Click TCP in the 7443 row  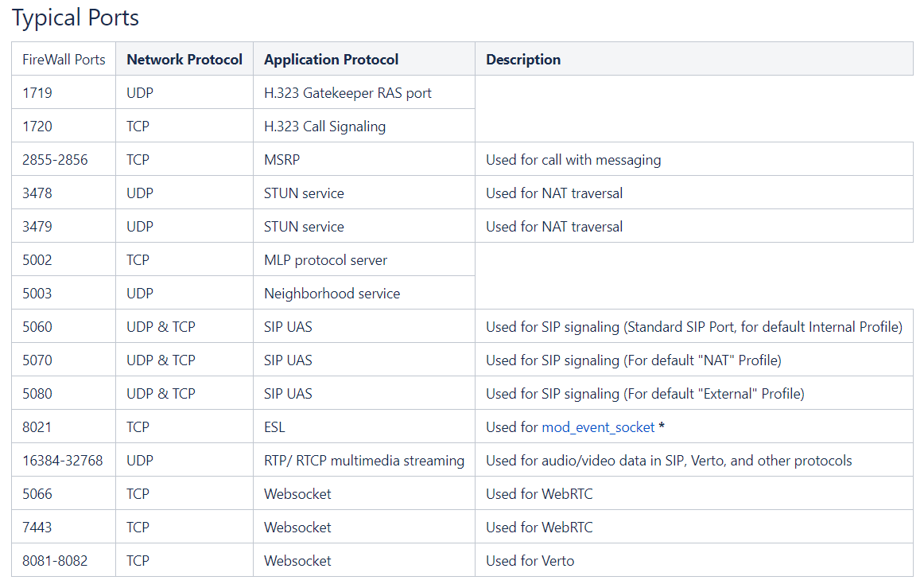tap(184, 528)
